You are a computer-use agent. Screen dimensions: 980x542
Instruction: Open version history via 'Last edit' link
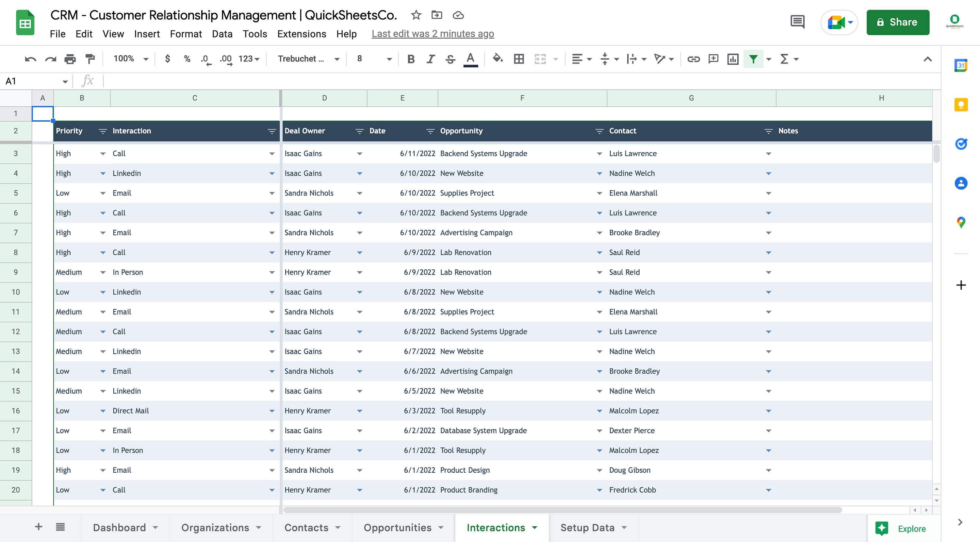(x=433, y=33)
